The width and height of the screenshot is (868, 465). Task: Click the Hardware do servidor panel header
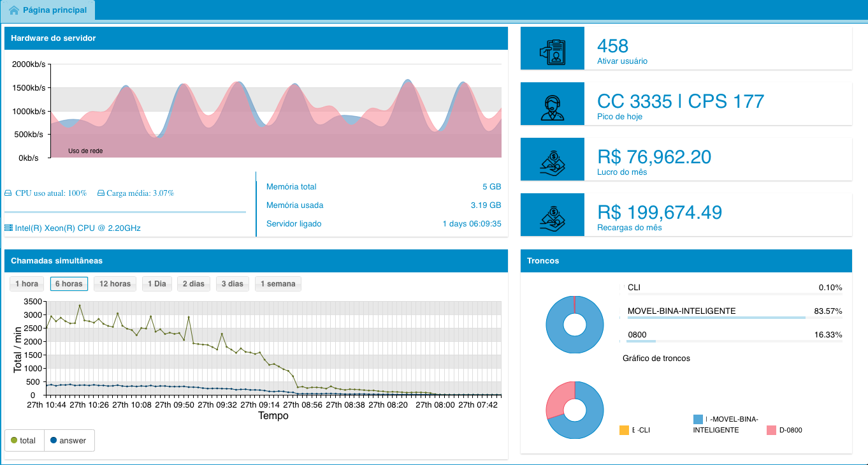[256, 38]
